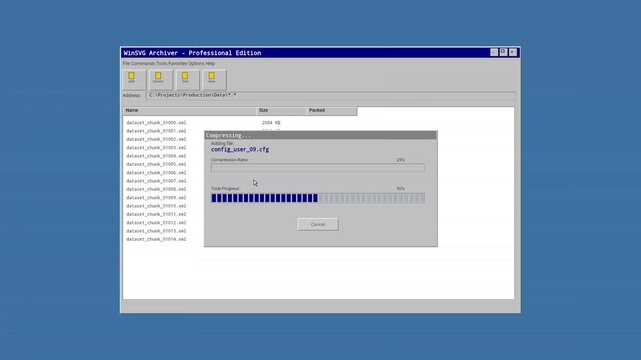
Task: Select dataset_chunk_01010.xml in the list
Action: 156,206
